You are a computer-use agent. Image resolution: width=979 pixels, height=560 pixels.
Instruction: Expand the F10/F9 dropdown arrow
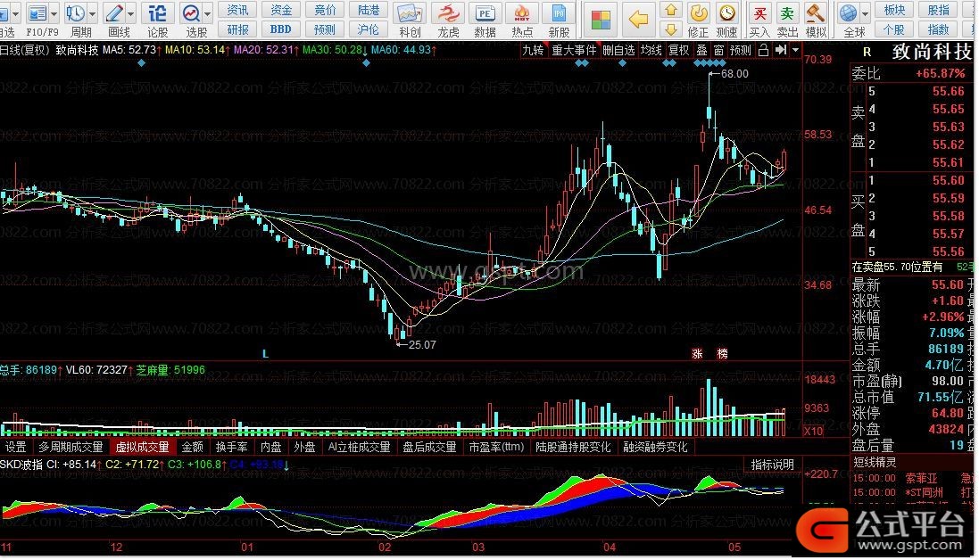[x=54, y=12]
